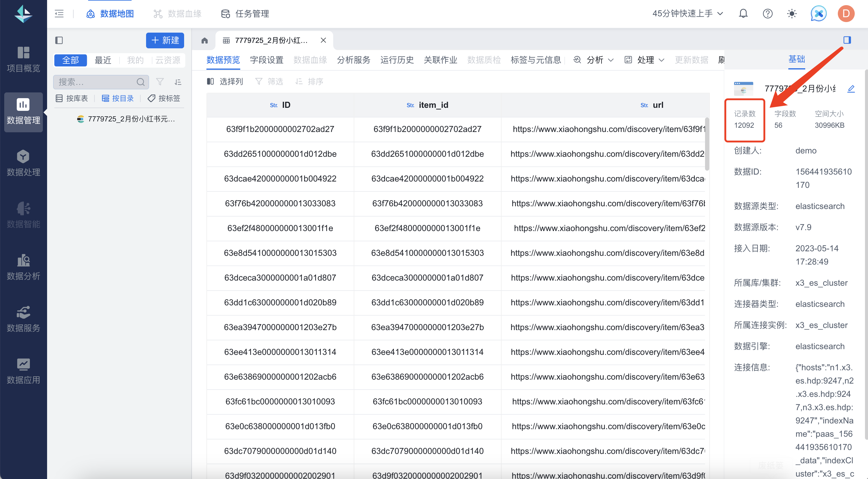This screenshot has height=479, width=868.
Task: Switch to 数据血缘 top tab
Action: [177, 14]
